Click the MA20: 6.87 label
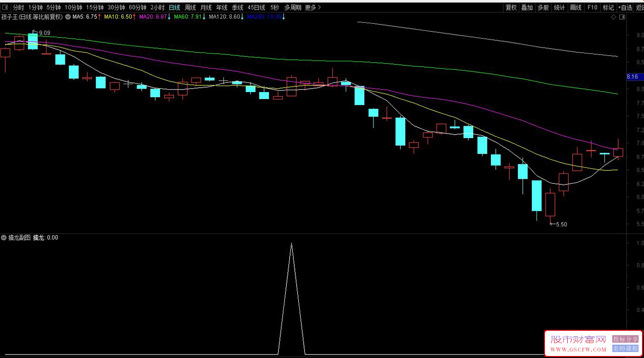Image resolution: width=644 pixels, height=358 pixels. pyautogui.click(x=155, y=17)
